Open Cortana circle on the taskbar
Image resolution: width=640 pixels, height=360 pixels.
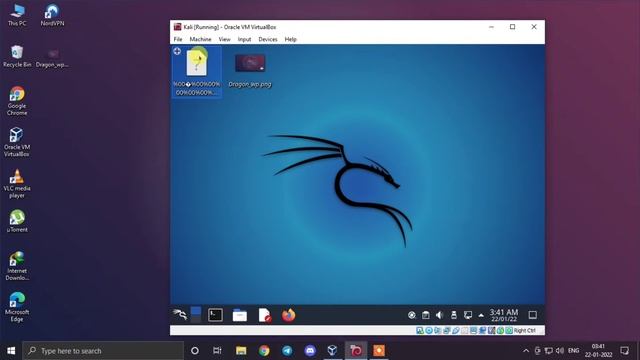pos(195,351)
